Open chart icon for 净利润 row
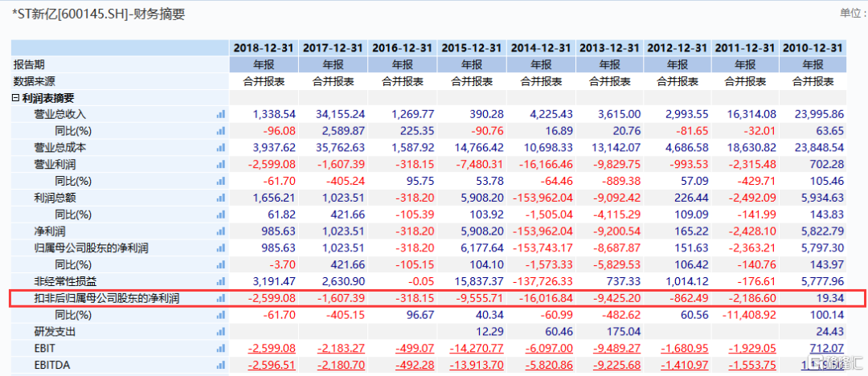This screenshot has width=868, height=376. (221, 231)
